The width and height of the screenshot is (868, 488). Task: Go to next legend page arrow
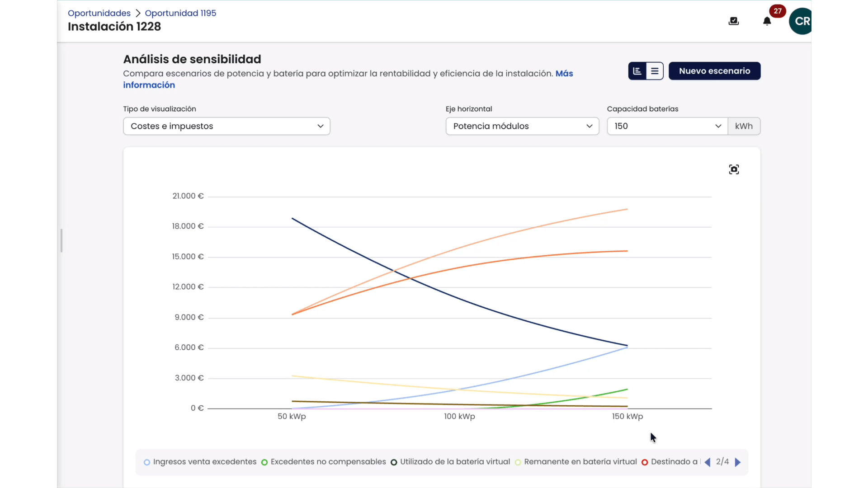[738, 462]
